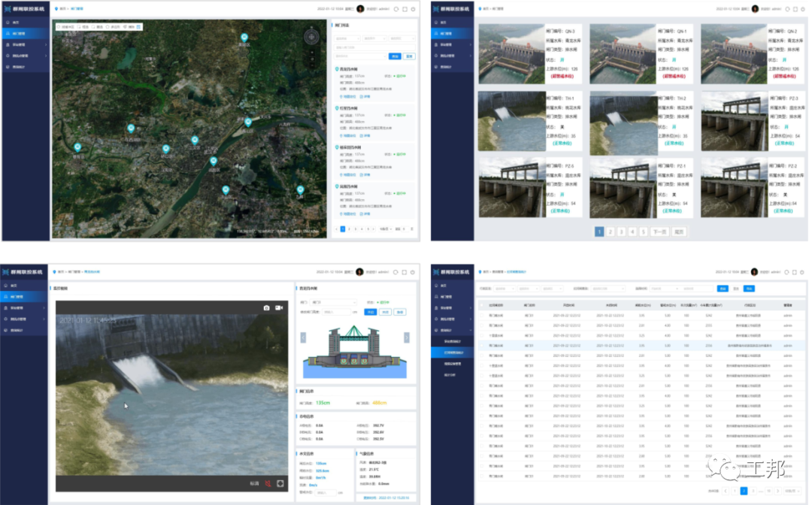Image resolution: width=812 pixels, height=505 pixels.
Task: Go to page 2 in gate gallery pagination
Action: [x=611, y=231]
